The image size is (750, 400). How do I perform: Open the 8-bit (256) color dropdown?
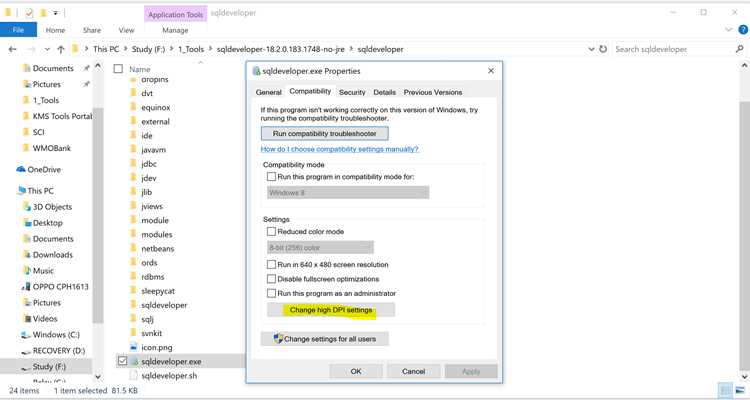[x=320, y=247]
